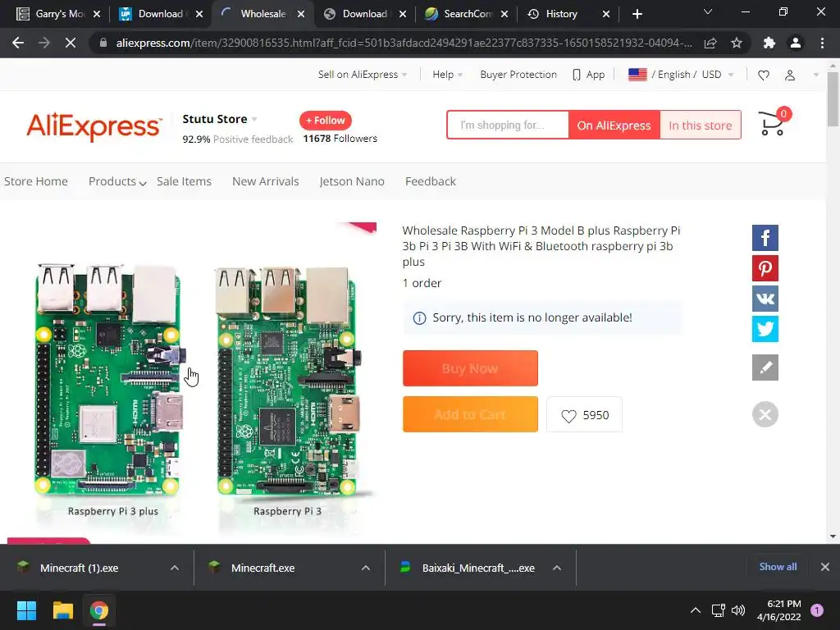Open notification center badge
840x630 pixels.
coord(817,610)
